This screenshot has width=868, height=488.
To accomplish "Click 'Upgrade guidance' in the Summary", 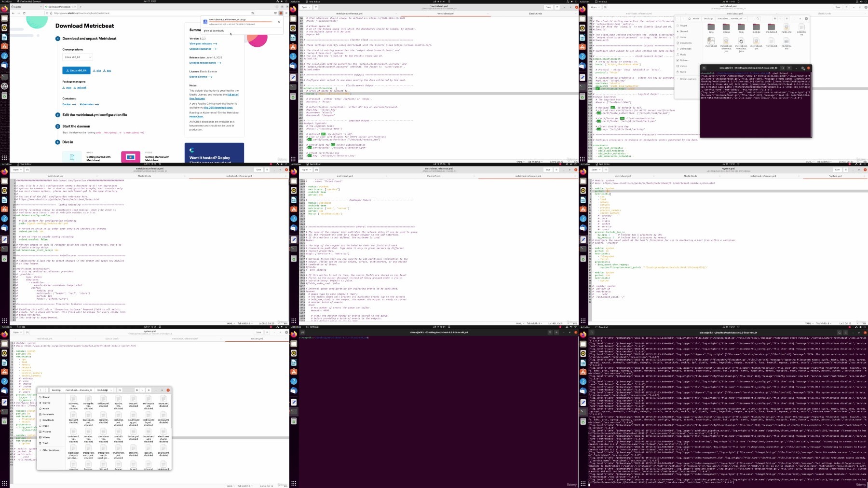I will (x=203, y=49).
